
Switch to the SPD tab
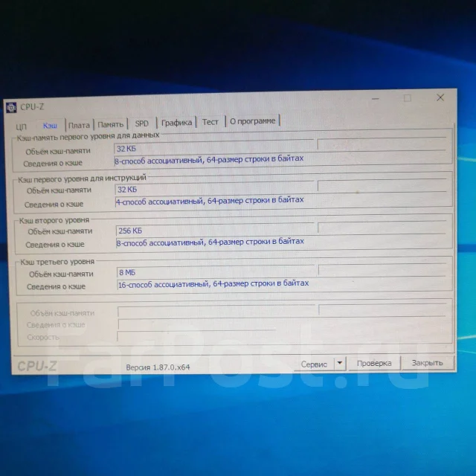pos(142,123)
